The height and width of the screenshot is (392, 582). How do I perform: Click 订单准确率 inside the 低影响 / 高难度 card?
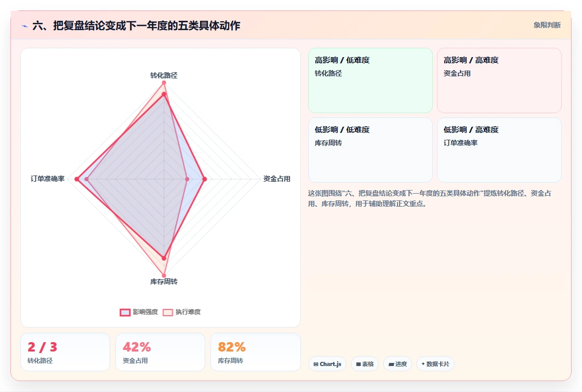click(460, 143)
